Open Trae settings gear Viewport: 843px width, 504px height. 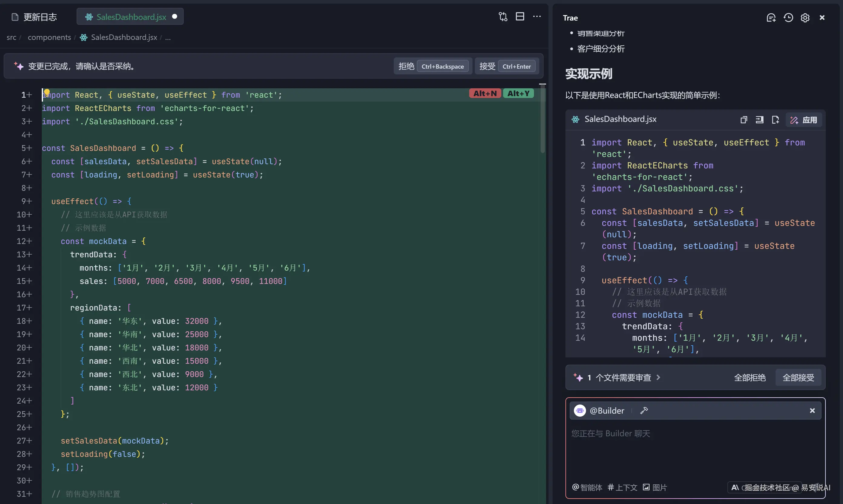click(805, 18)
